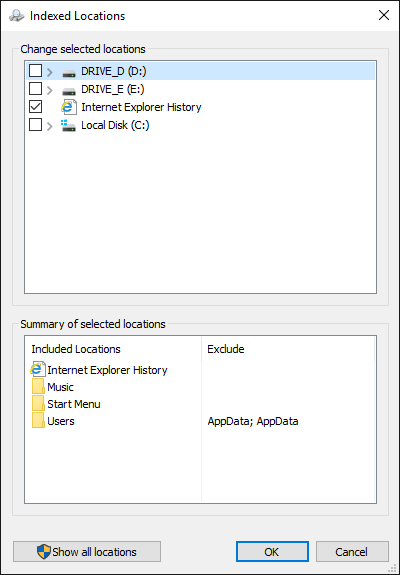Expand the Local Disk (C:) tree node

(50, 126)
